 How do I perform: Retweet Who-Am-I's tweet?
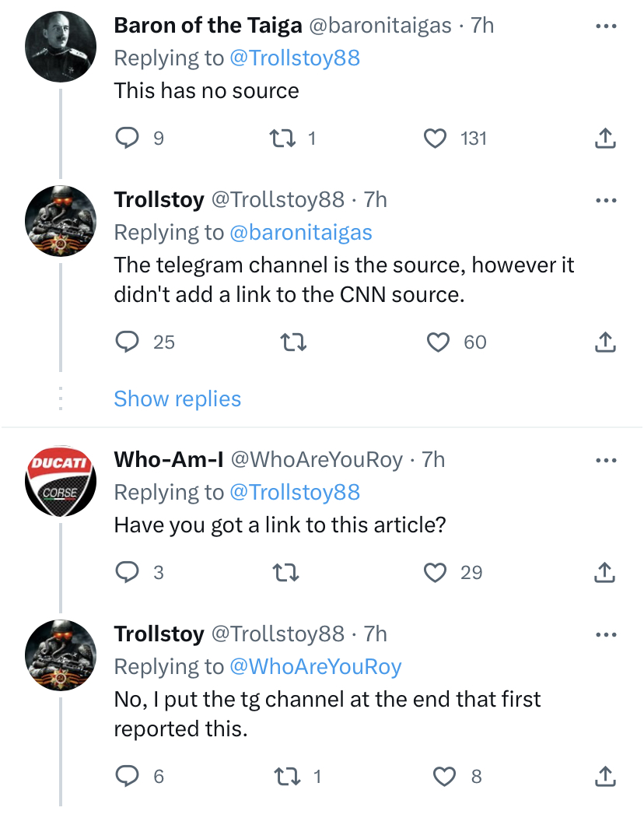286,573
